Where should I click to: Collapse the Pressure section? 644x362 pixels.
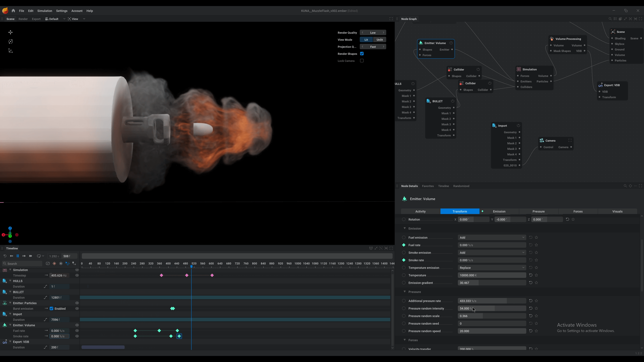point(405,292)
